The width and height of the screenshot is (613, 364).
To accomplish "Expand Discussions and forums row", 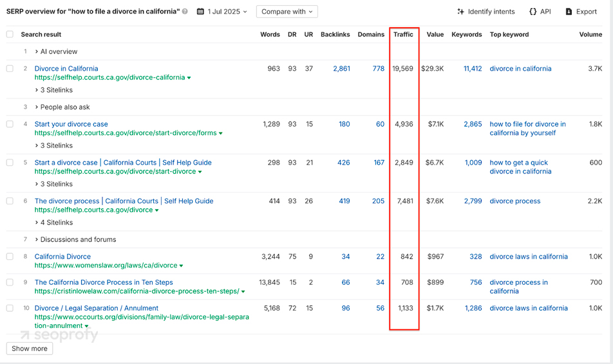I will coord(75,239).
